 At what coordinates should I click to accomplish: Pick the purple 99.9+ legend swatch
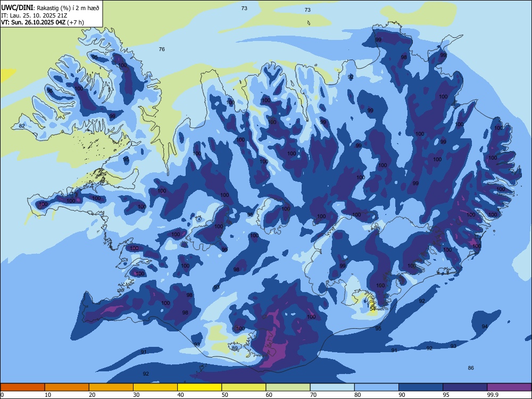[x=509, y=387]
